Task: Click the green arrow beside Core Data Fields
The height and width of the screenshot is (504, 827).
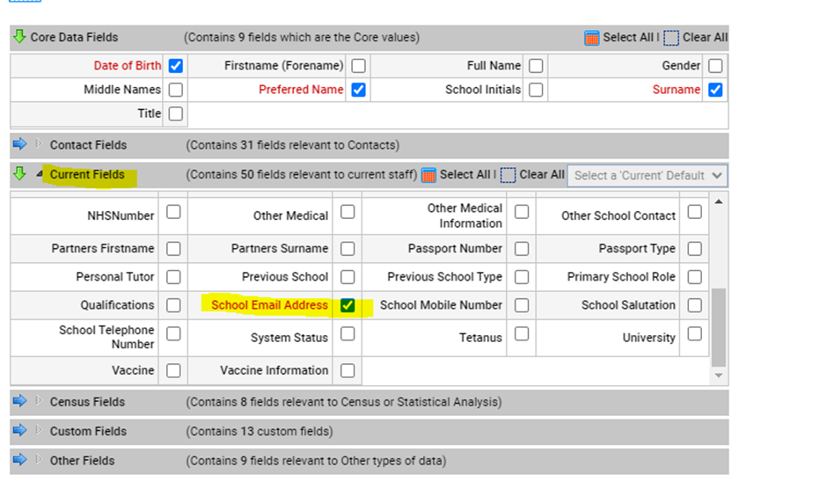Action: pos(19,37)
